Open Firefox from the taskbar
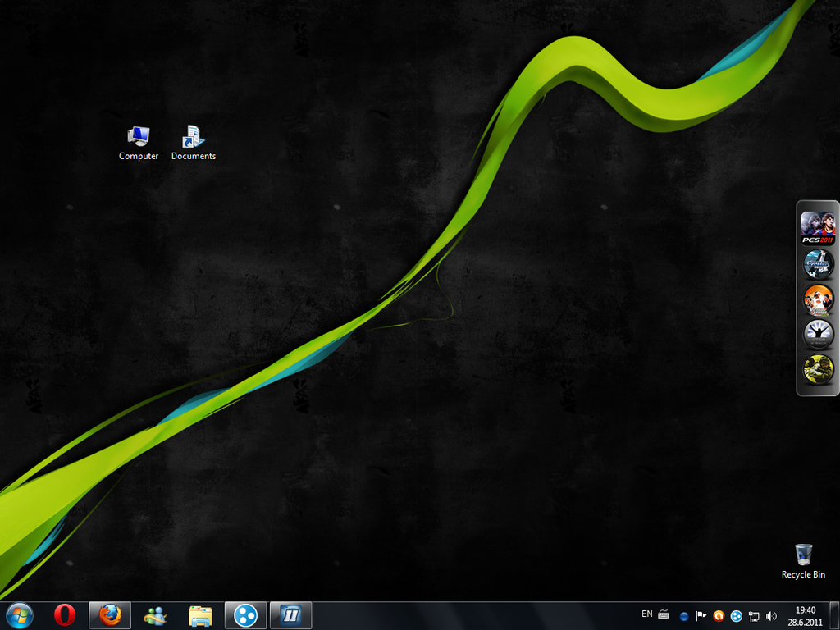This screenshot has width=840, height=630. tap(109, 614)
